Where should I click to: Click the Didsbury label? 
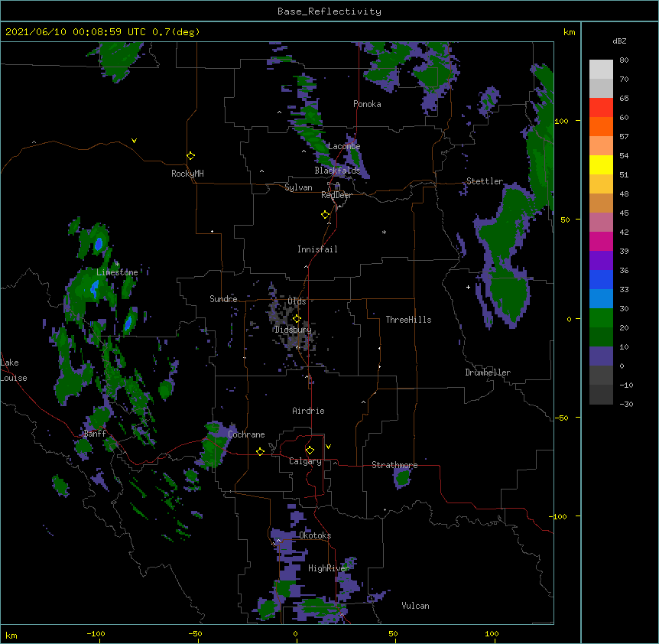293,330
